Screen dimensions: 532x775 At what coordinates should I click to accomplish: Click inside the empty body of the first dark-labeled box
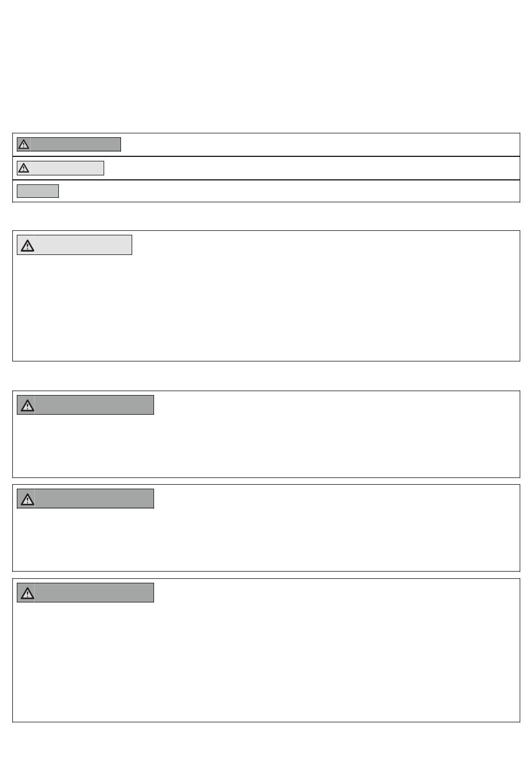pos(266,446)
